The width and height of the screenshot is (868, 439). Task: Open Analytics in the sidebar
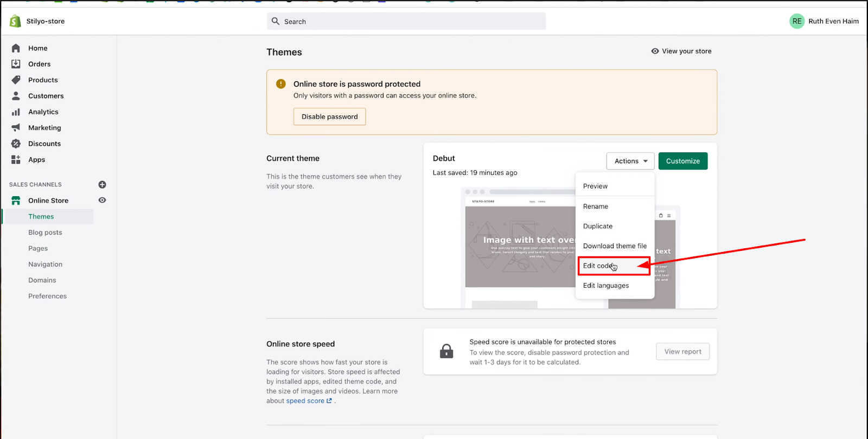[x=43, y=112]
